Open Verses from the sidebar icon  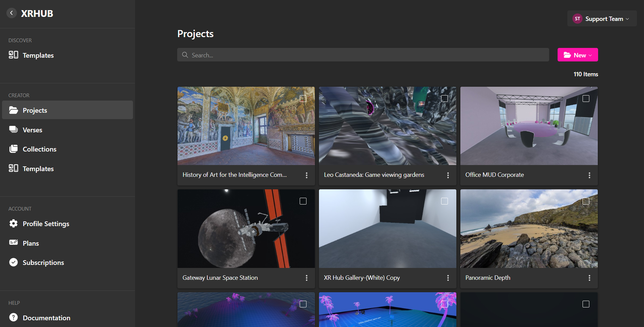coord(14,130)
